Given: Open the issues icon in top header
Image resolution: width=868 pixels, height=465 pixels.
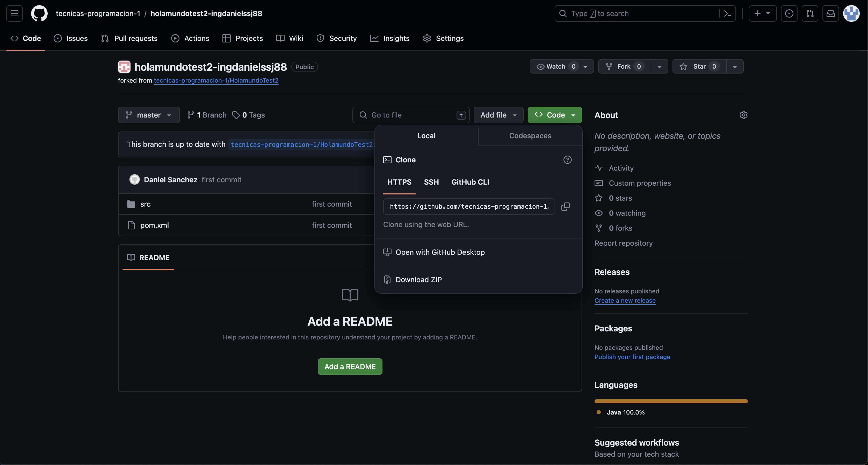Looking at the screenshot, I should pos(789,13).
